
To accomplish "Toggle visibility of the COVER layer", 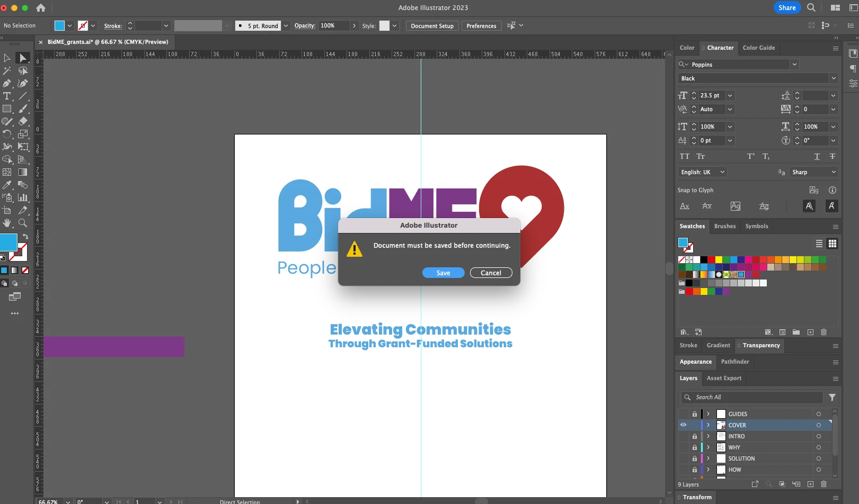I will [x=683, y=425].
